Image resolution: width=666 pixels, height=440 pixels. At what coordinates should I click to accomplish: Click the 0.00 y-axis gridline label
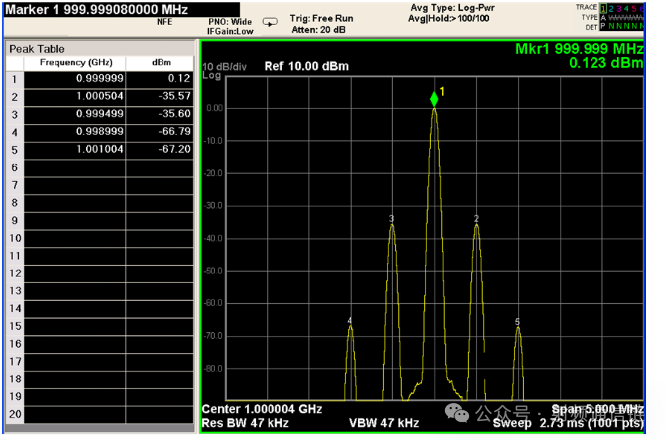coord(214,108)
